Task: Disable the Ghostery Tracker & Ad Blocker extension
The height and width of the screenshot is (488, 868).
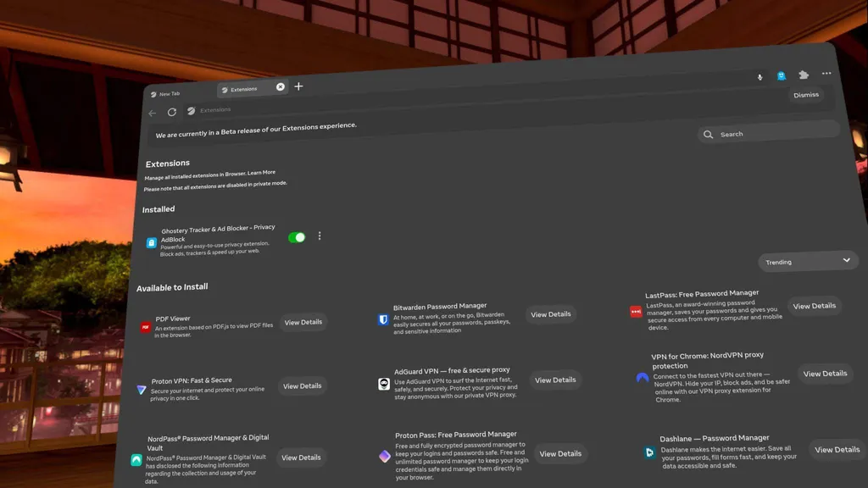Action: pyautogui.click(x=296, y=237)
